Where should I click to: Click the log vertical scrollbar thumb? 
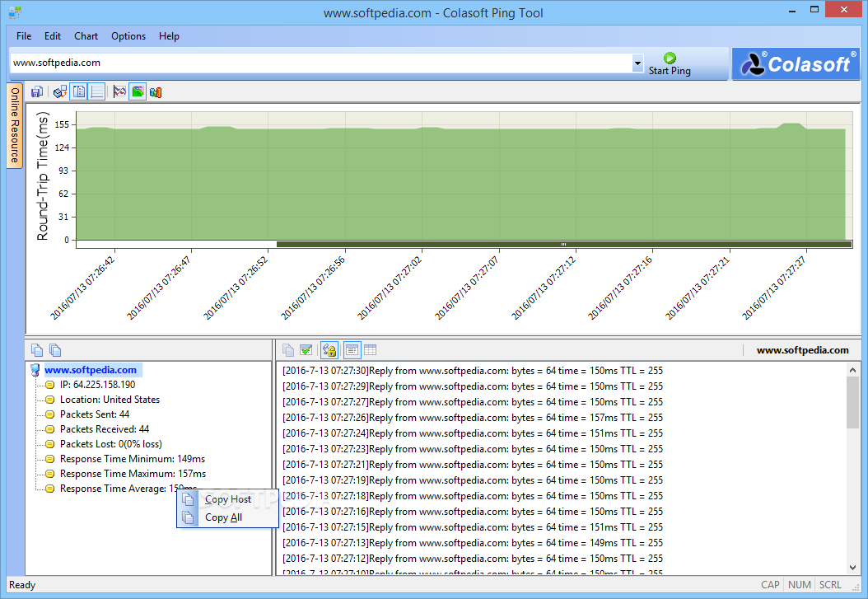852,402
